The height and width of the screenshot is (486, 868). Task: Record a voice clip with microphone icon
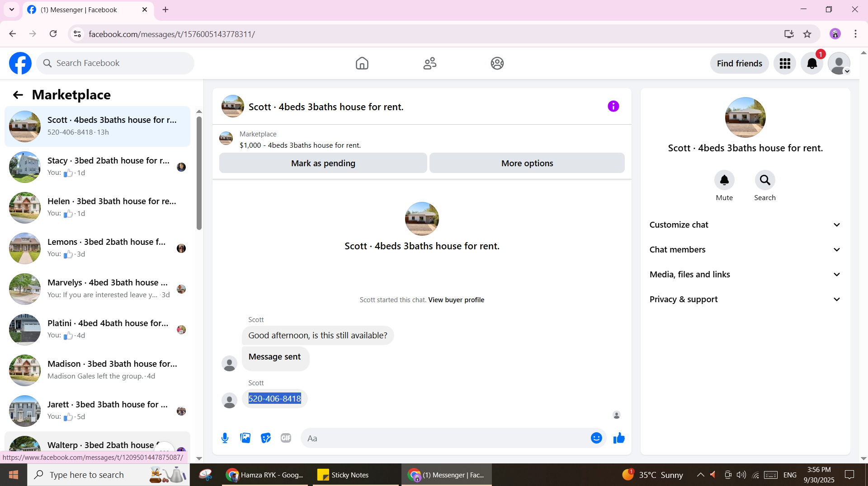click(x=225, y=438)
